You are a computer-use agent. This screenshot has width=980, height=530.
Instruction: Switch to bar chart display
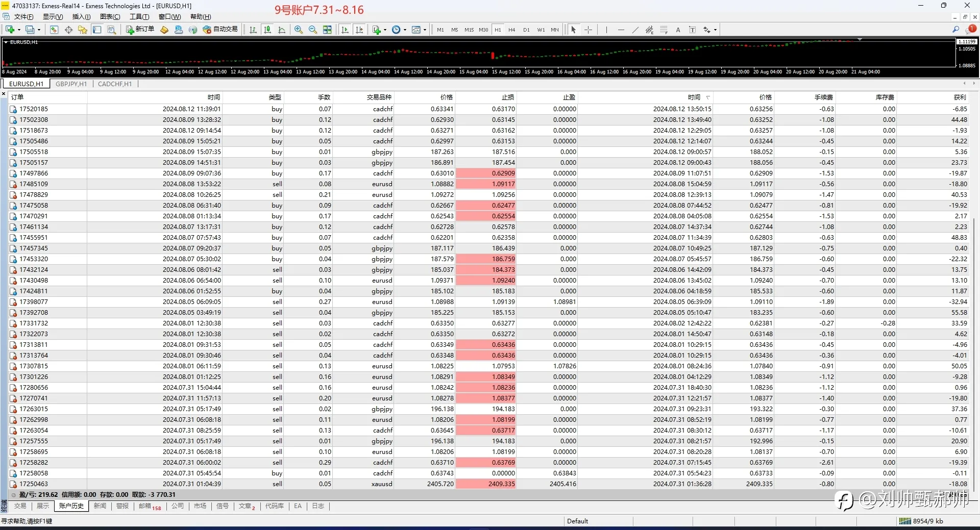pyautogui.click(x=253, y=30)
